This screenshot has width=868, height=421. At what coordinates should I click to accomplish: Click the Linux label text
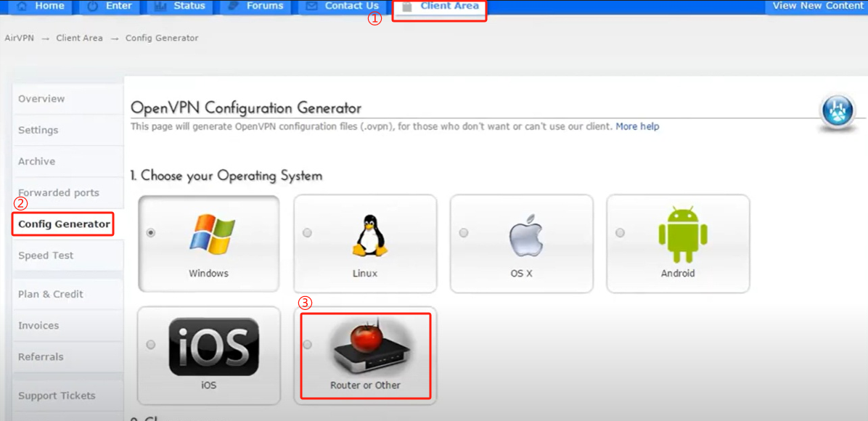pyautogui.click(x=365, y=274)
